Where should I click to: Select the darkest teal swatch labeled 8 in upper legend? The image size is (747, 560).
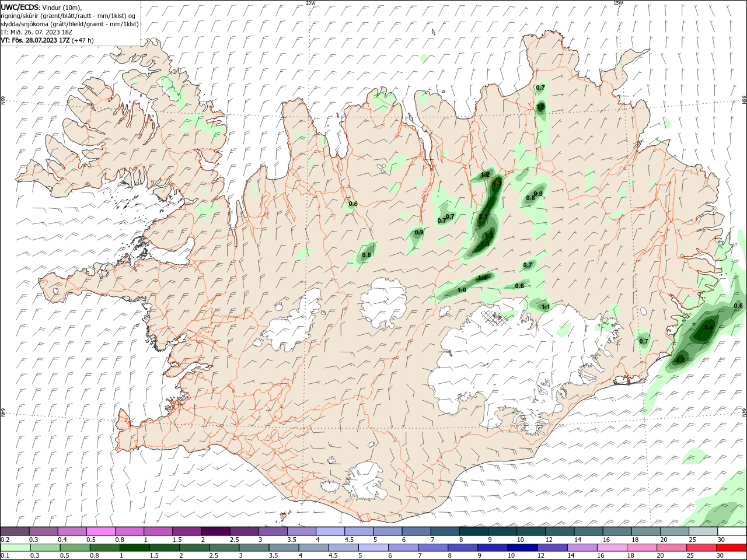(473, 531)
